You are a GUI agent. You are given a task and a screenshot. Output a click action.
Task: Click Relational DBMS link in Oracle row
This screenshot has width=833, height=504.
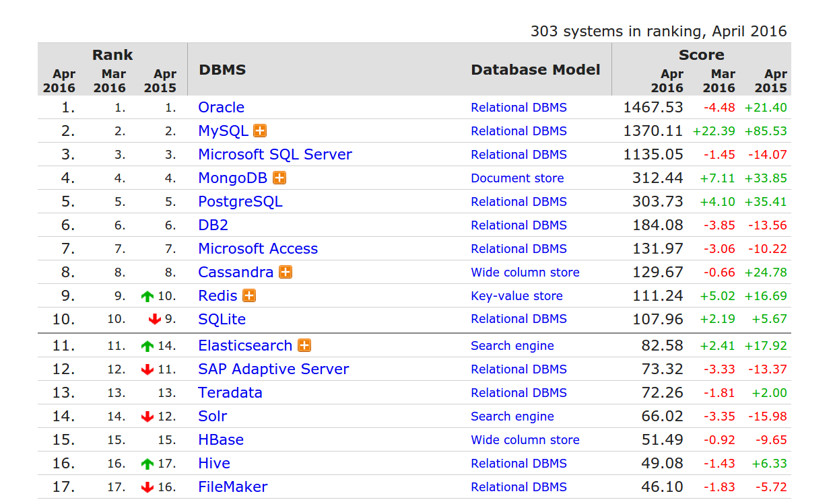(519, 108)
